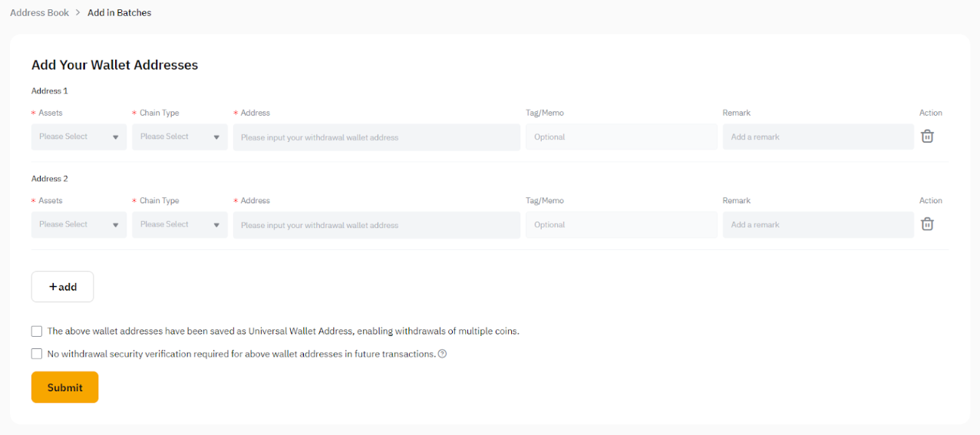The image size is (980, 435).
Task: Expand the Assets dropdown for Address 2
Action: click(x=79, y=224)
